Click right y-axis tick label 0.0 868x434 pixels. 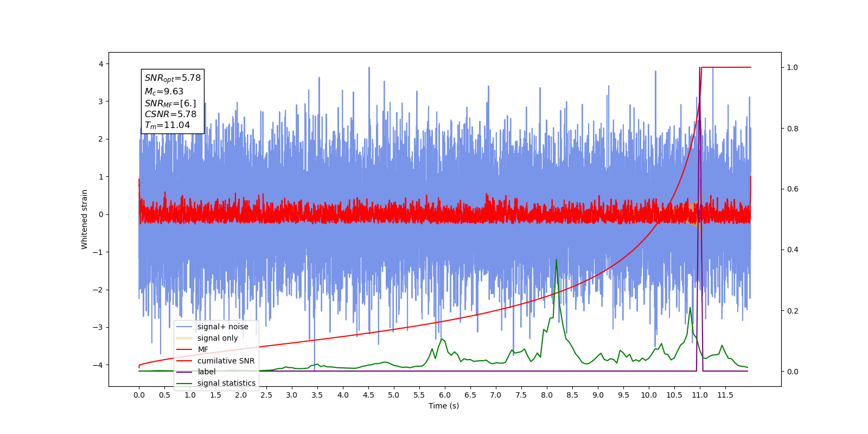point(793,372)
